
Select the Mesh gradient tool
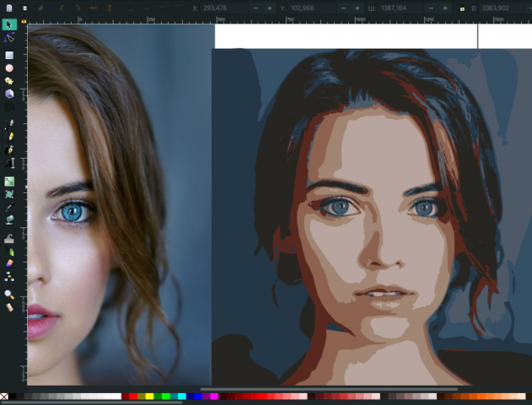9,194
